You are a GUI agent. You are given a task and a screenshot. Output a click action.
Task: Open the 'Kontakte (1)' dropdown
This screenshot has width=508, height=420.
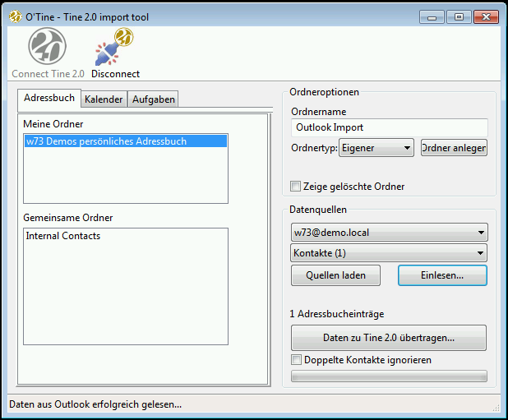click(x=389, y=253)
